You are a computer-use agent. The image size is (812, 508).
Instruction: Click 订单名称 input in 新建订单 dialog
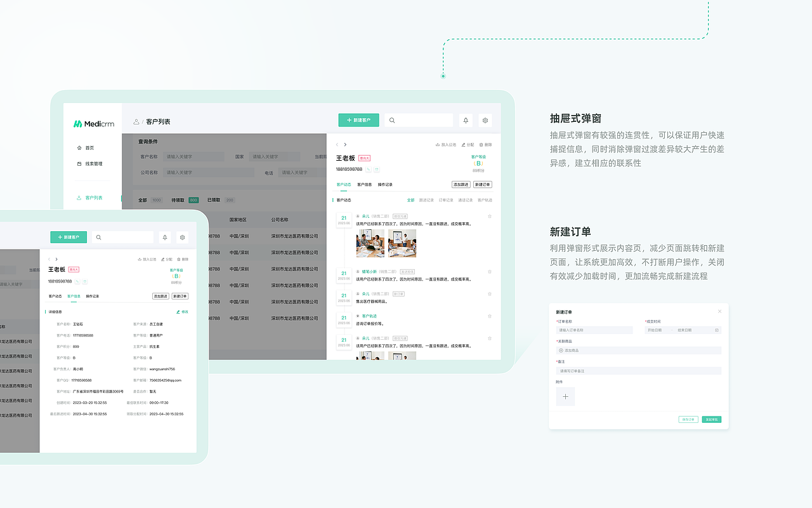594,330
